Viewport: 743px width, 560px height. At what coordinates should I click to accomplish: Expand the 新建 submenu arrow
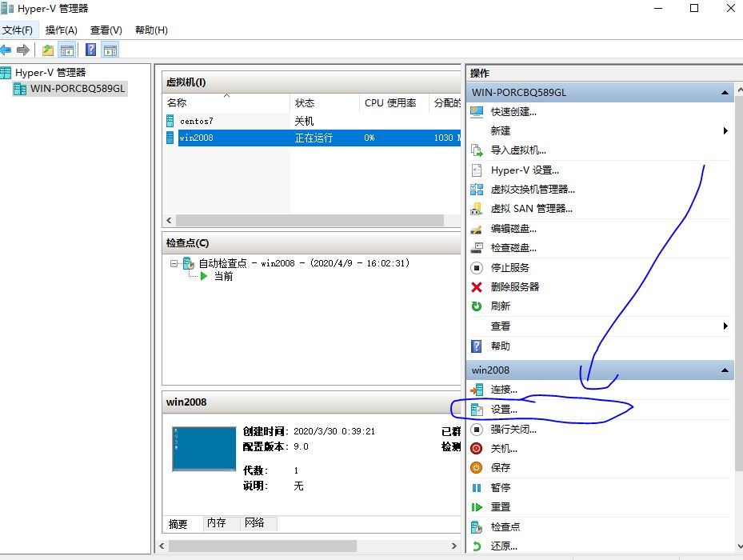point(725,131)
